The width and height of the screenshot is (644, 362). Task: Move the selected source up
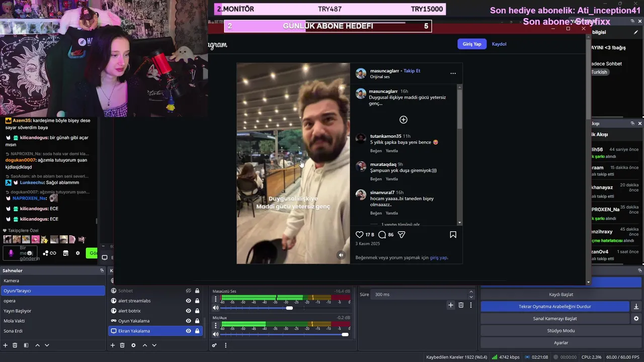pos(145,345)
